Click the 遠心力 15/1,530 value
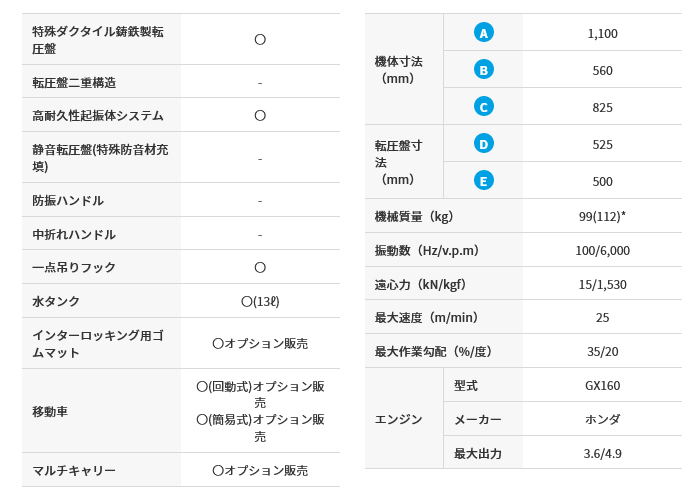Screen dimensions: 700x500 (602, 284)
